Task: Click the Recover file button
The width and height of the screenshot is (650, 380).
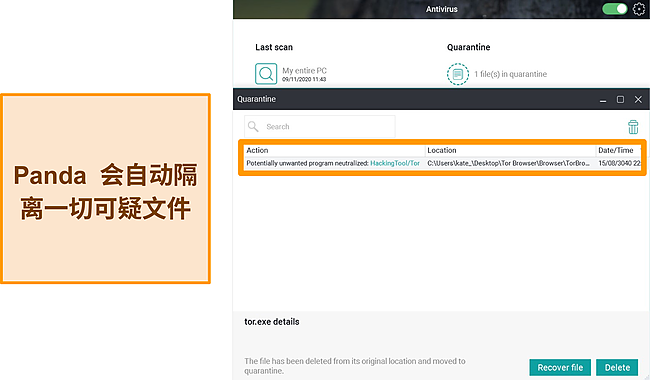Action: [560, 368]
